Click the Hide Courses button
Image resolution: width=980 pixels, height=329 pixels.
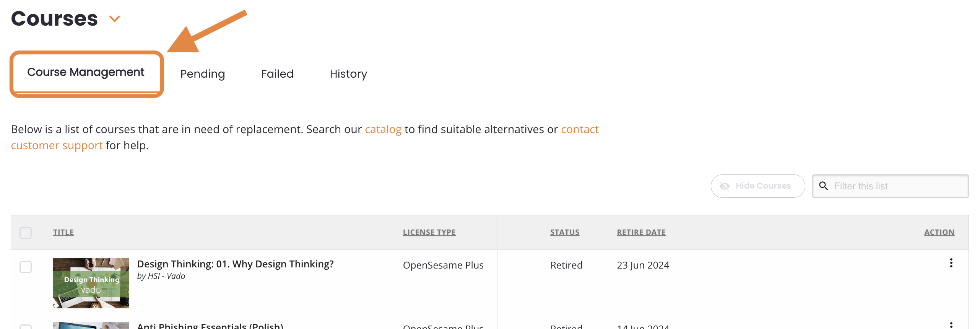pyautogui.click(x=757, y=186)
